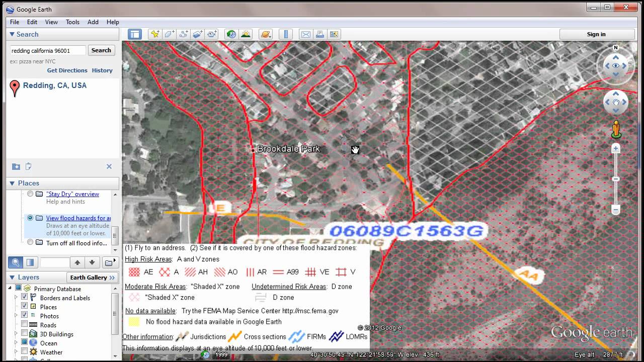Image resolution: width=644 pixels, height=362 pixels.
Task: Click the Look Around eye compass control
Action: (616, 66)
